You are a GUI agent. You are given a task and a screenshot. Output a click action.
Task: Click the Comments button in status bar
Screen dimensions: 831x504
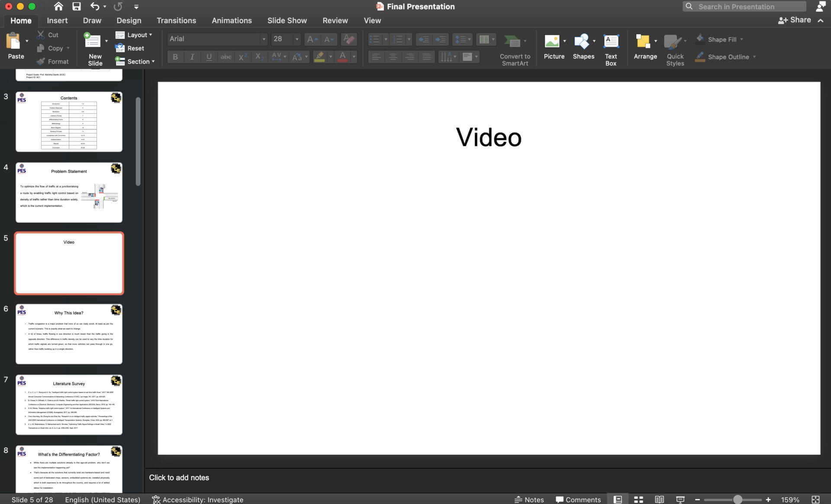(580, 499)
